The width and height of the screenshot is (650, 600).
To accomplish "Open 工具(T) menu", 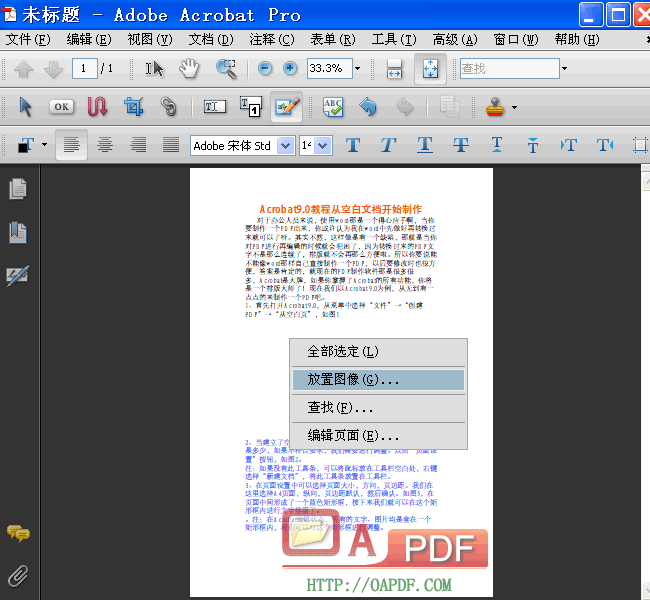I will [394, 40].
